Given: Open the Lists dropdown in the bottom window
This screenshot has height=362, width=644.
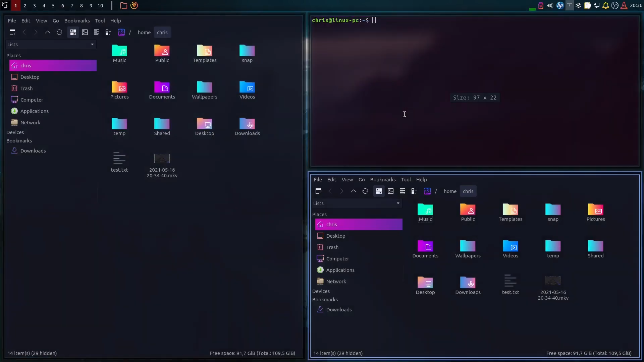Looking at the screenshot, I should tap(357, 203).
